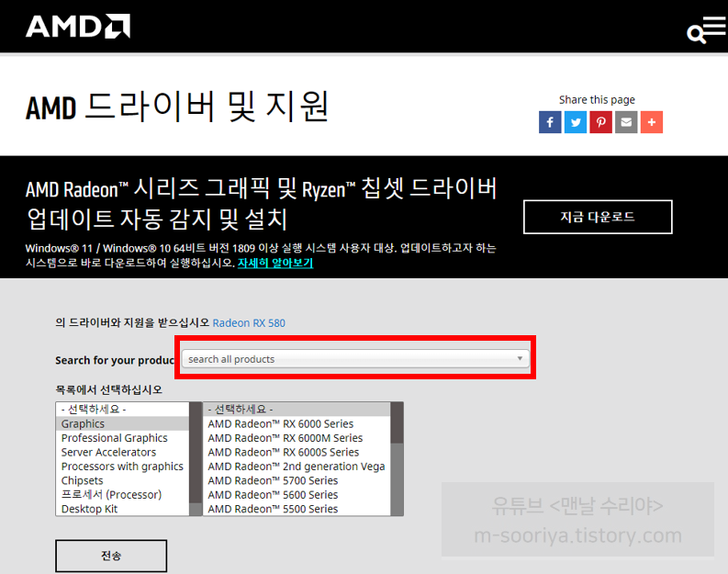Choose AMD Radeon RX 6000 Series
The height and width of the screenshot is (574, 728).
297,423
